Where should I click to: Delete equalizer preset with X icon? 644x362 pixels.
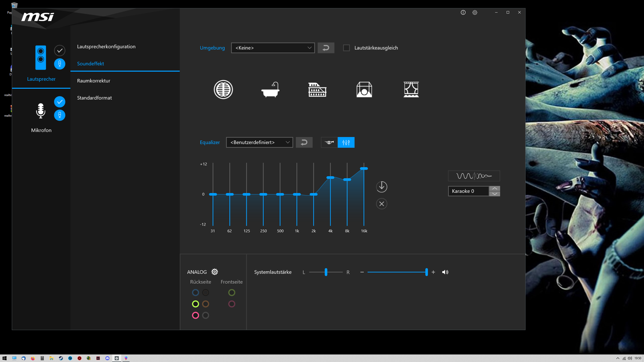[381, 204]
